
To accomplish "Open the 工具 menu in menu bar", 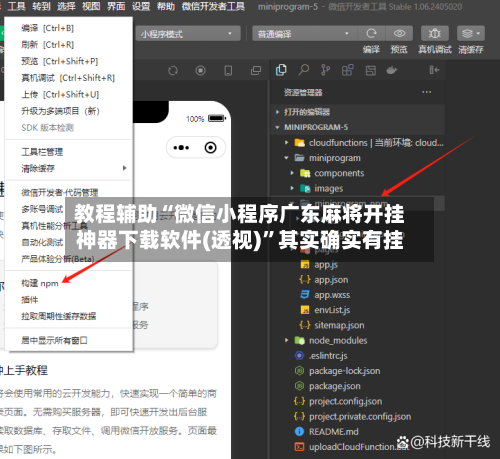I will pos(16,6).
